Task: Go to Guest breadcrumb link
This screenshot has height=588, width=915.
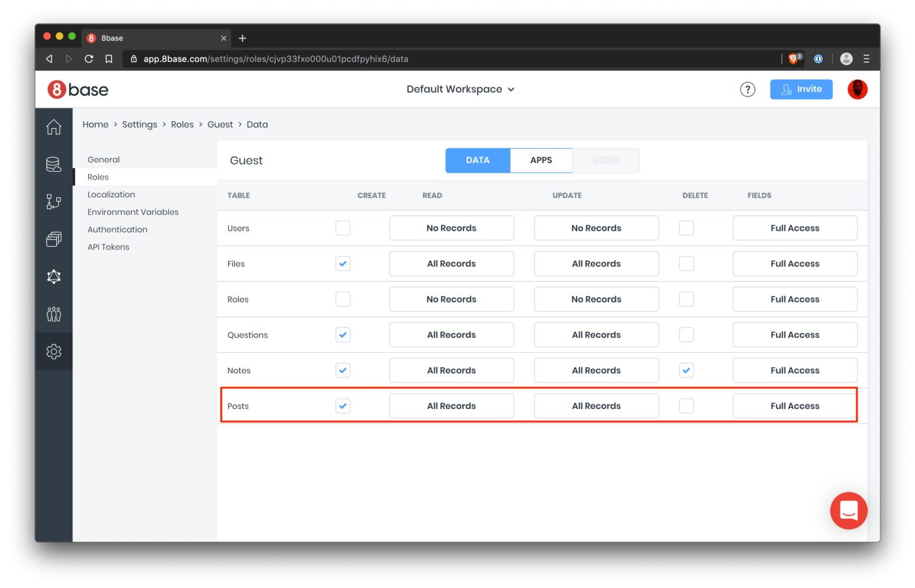Action: 220,124
